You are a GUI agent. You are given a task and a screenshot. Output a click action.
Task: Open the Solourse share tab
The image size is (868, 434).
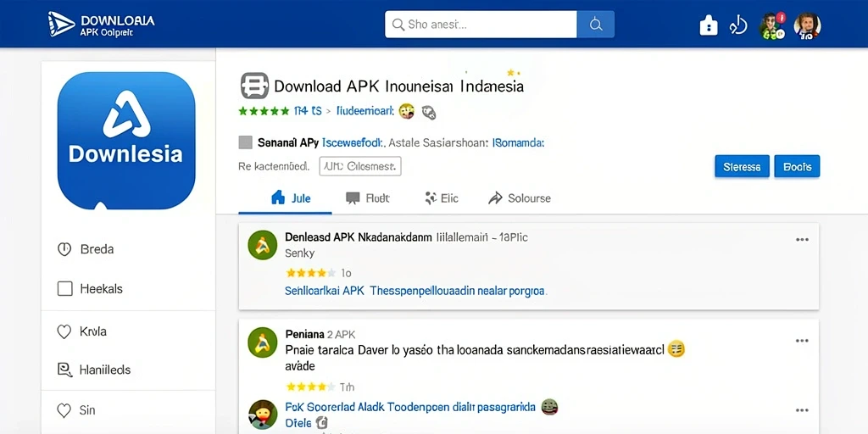520,198
